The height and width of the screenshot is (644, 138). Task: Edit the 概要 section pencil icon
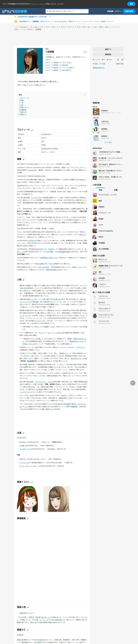pos(24,159)
